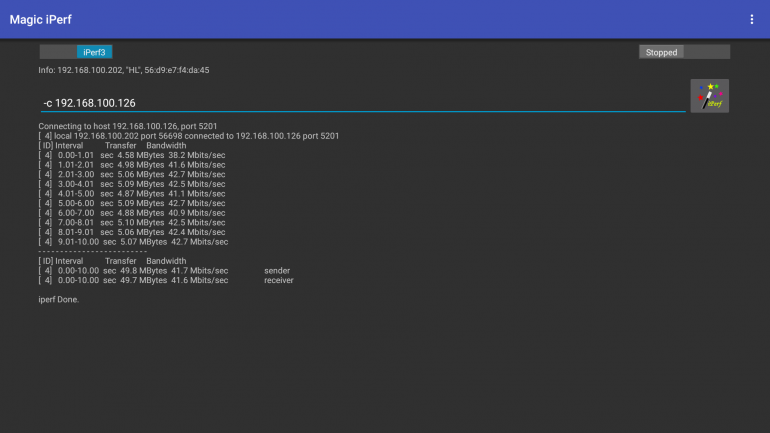Click the "iperf Done." text
The width and height of the screenshot is (770, 433).
coord(58,299)
